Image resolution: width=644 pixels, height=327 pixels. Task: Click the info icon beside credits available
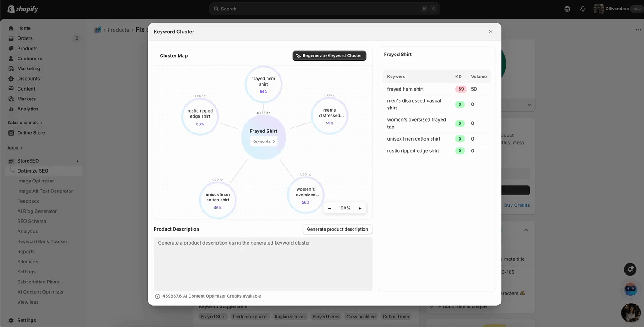(157, 296)
